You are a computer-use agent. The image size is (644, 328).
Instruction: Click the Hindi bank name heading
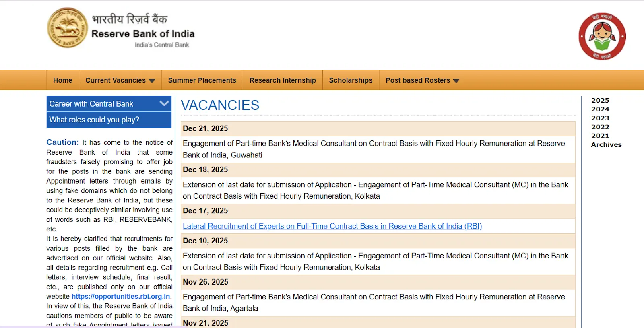pos(130,19)
